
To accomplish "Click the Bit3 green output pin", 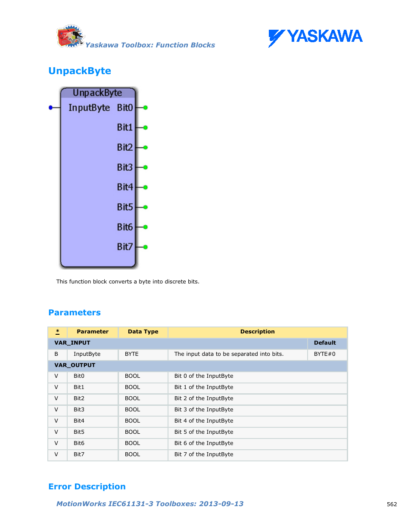I will pos(146,167).
